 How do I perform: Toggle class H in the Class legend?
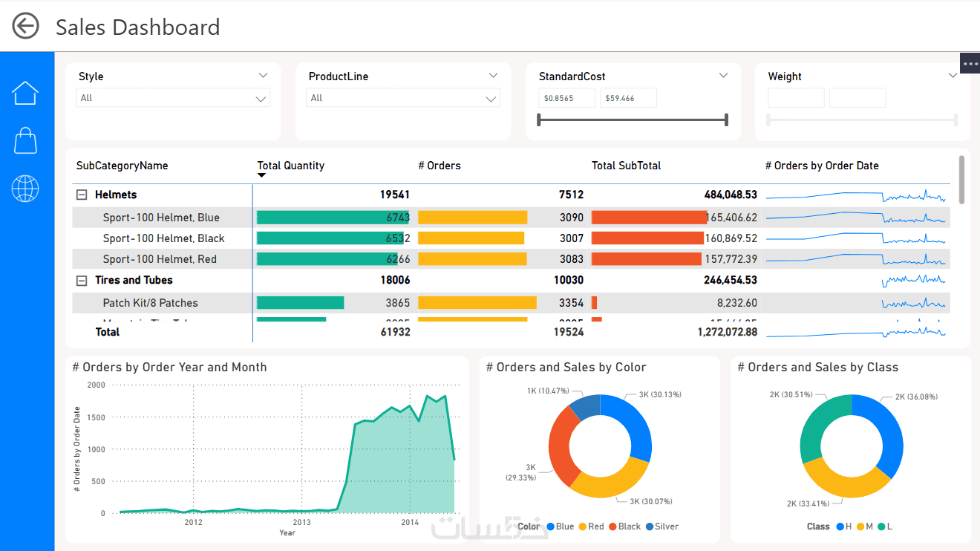(843, 526)
